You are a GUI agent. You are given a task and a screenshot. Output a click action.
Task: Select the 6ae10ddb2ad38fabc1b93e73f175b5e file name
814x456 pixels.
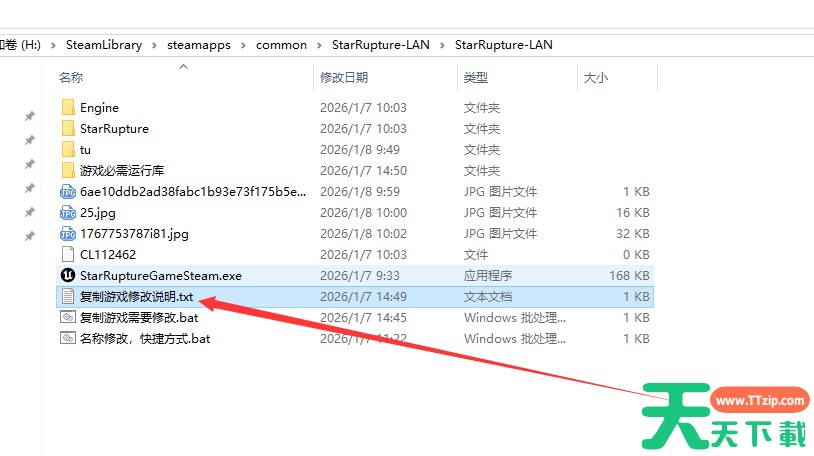click(x=193, y=192)
